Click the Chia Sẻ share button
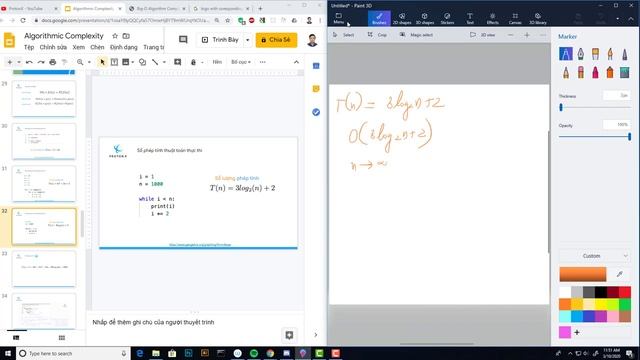Viewport: 640px width, 360px height. click(276, 40)
